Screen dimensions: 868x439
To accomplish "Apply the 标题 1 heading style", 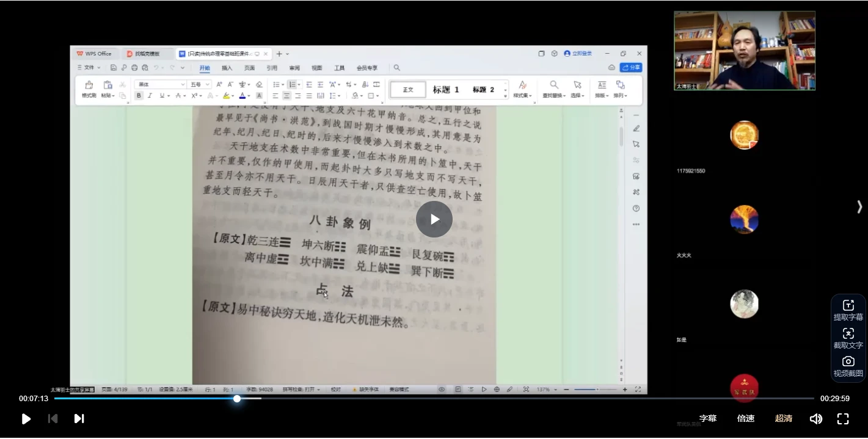I will point(446,90).
